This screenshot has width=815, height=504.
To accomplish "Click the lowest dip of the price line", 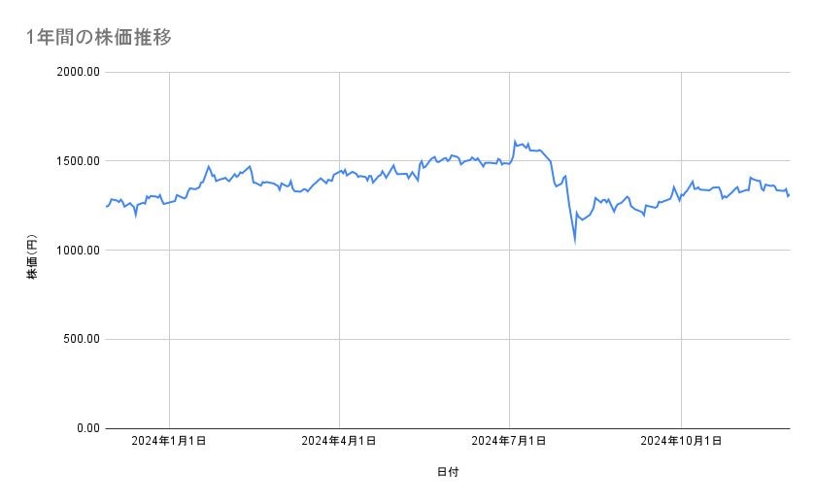I will (575, 240).
